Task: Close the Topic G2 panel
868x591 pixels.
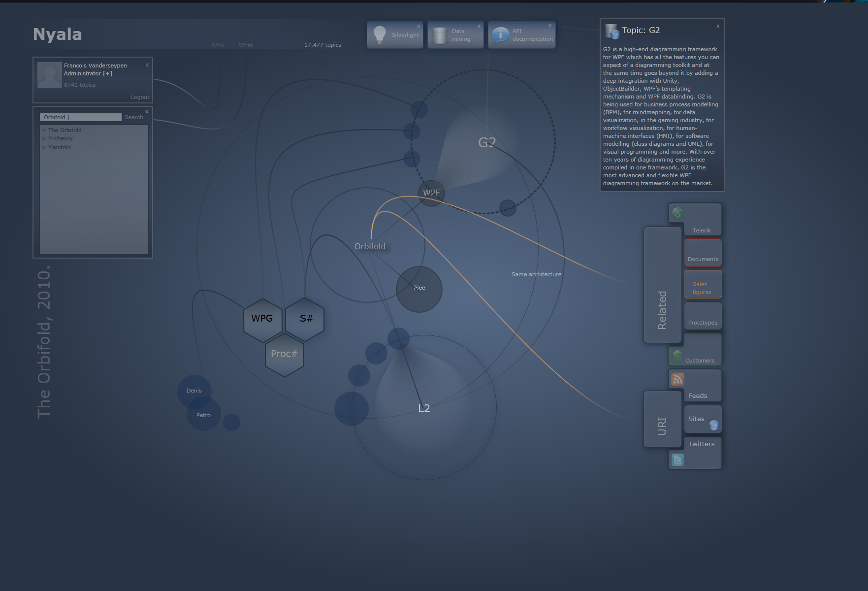Action: [x=718, y=26]
